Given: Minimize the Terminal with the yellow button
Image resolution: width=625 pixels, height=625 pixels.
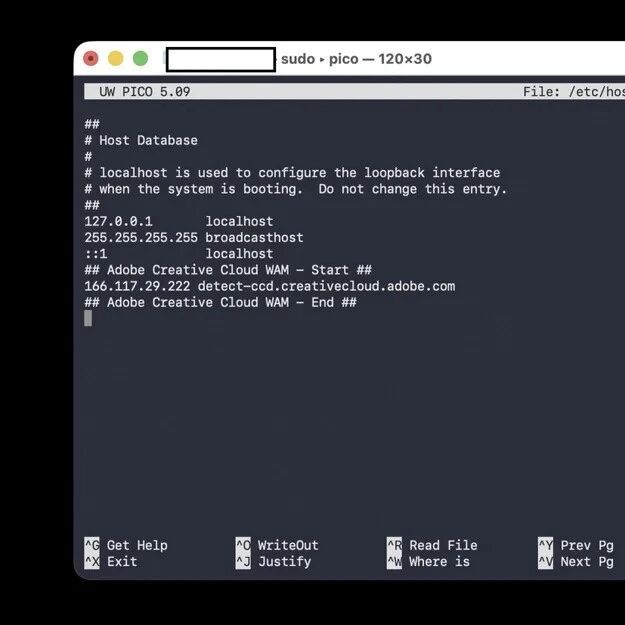Looking at the screenshot, I should pos(116,59).
